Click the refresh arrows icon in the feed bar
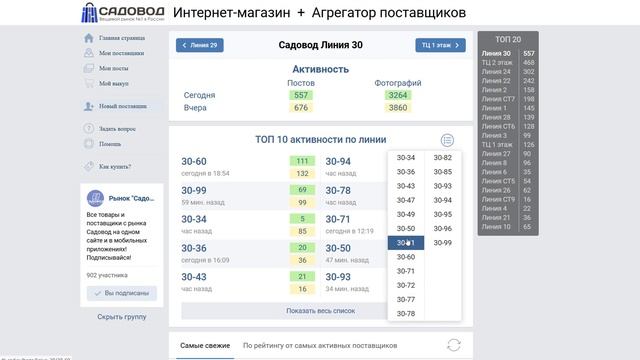 point(454,345)
